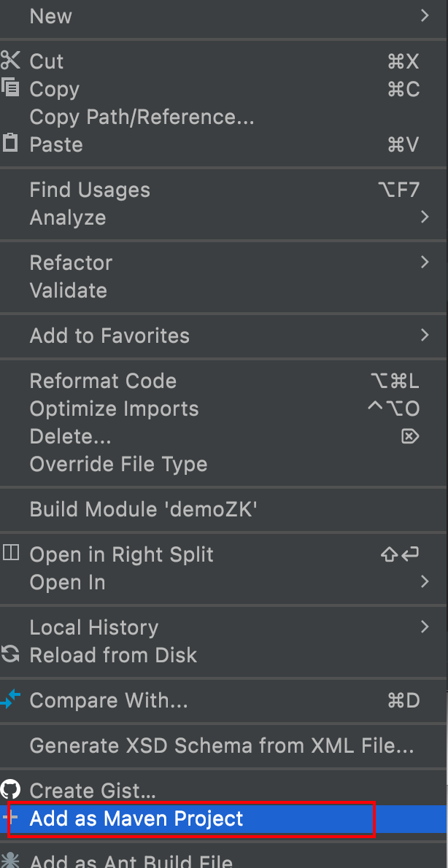Choose Generate XSD Schema from XML File
Image resolution: width=448 pixels, height=868 pixels.
point(222,745)
